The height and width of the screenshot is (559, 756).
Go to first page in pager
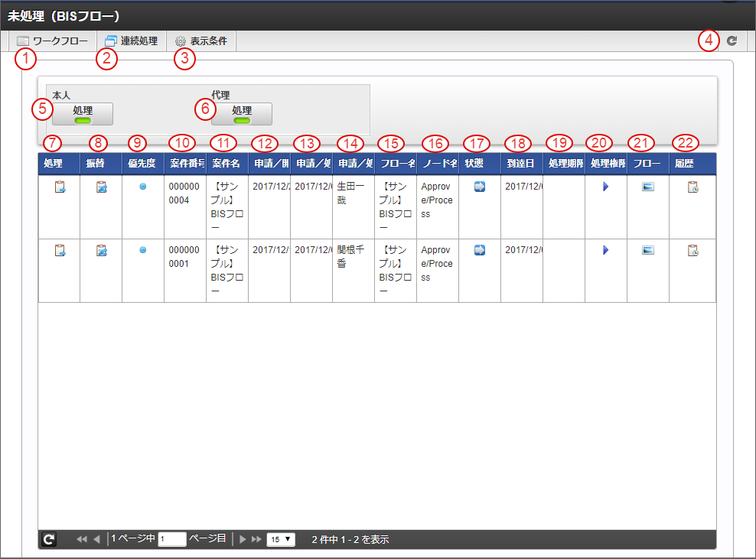[82, 539]
